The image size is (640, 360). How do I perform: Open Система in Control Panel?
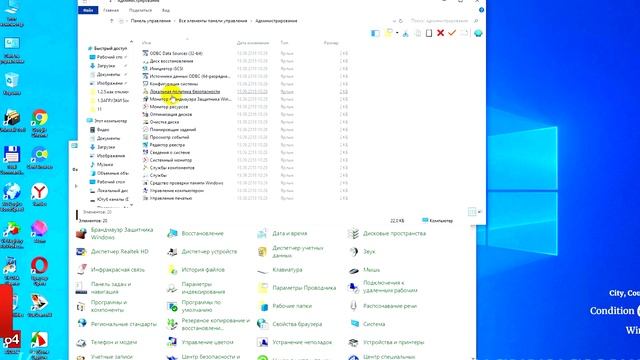(373, 324)
